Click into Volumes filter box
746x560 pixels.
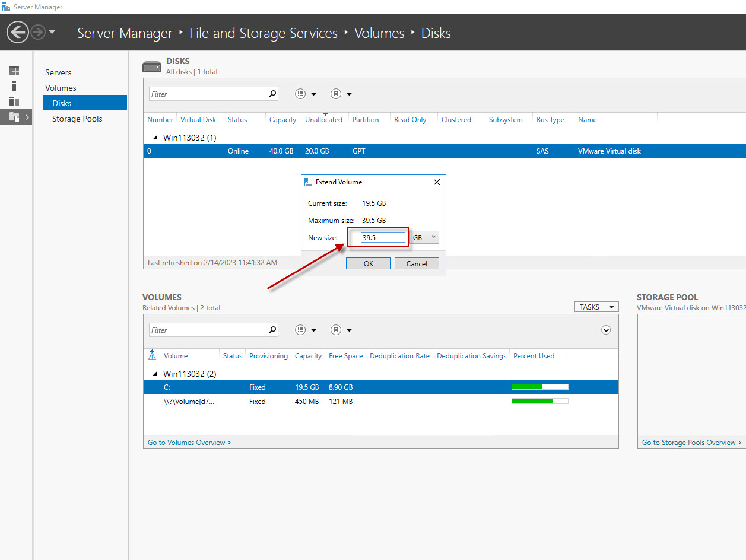[x=207, y=330]
